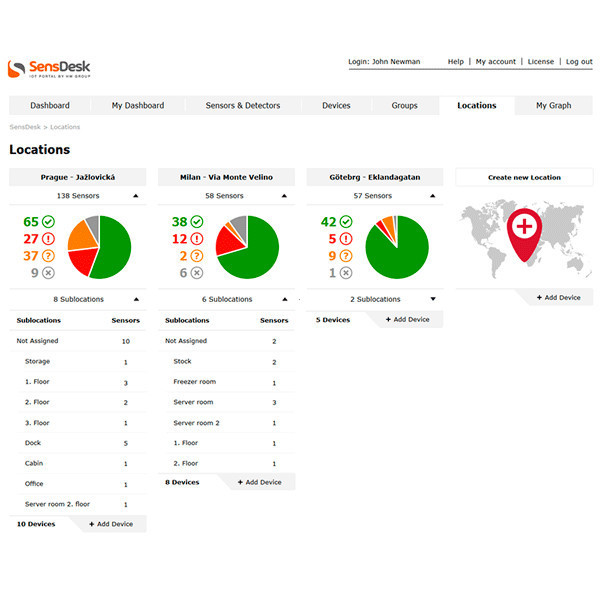Viewport: 600px width, 600px height.
Task: Click the gray X icon in Prague panel
Action: click(49, 273)
